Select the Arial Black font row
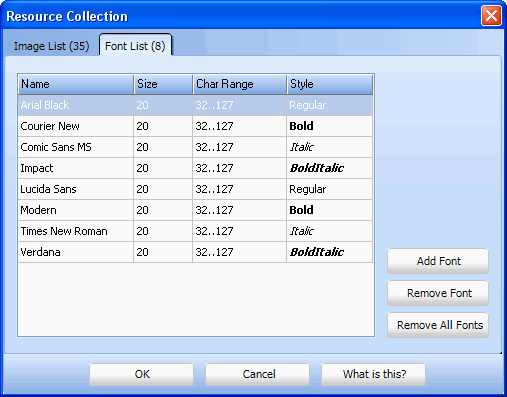This screenshot has height=397, width=507. 195,105
